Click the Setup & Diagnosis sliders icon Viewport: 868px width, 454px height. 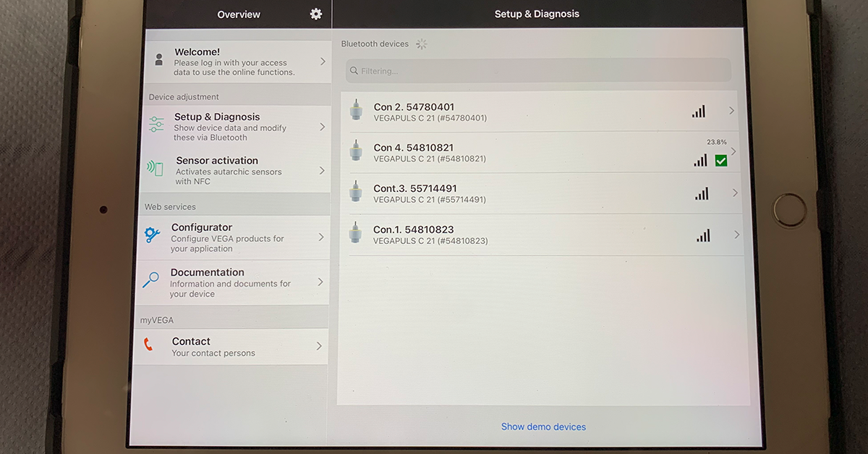[x=157, y=125]
